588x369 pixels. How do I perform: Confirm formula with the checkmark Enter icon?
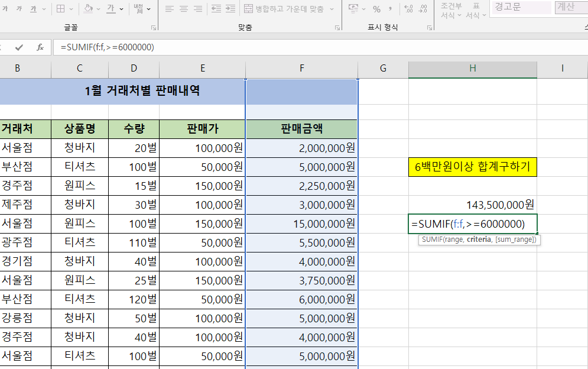(19, 47)
